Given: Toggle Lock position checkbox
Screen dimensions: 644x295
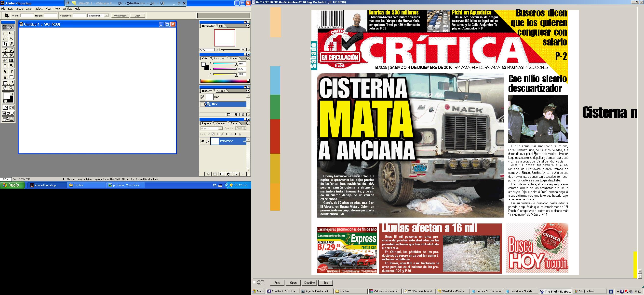Looking at the screenshot, I should 227,134.
